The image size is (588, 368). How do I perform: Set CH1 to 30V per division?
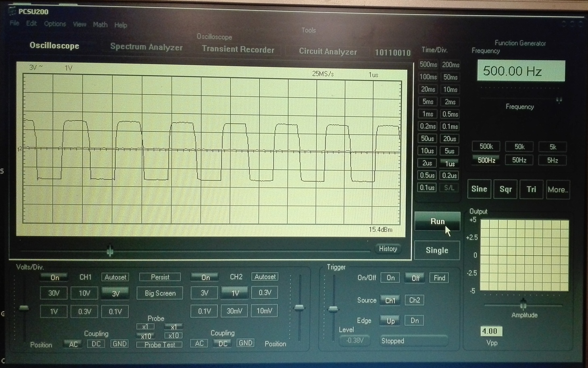pos(54,293)
